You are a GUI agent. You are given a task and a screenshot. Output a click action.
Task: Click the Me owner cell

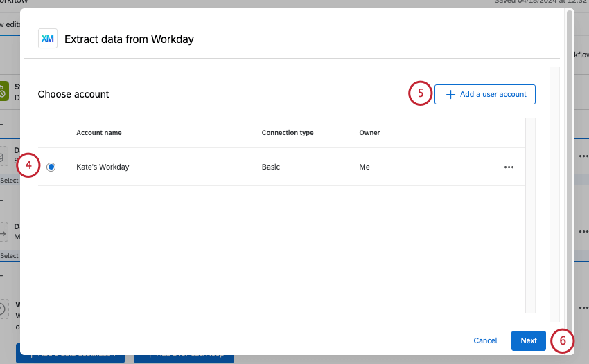click(x=364, y=167)
